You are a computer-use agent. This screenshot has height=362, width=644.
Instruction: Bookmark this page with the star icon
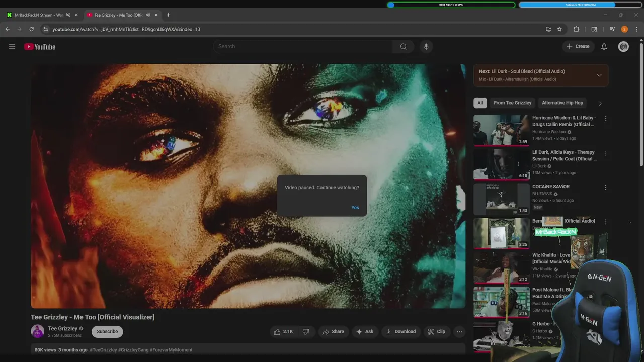(x=559, y=29)
